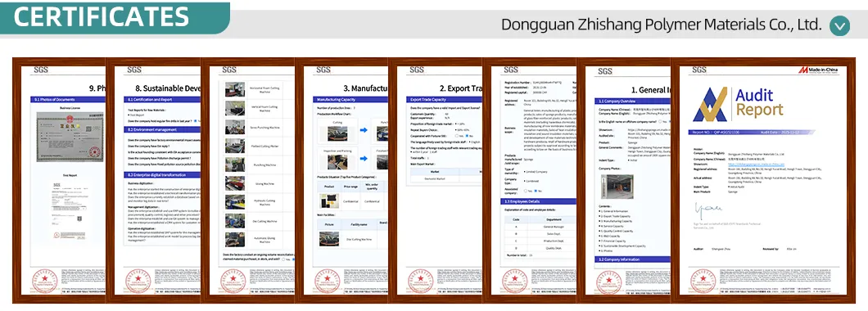Open the certificate page showing registered address details
Image resolution: width=868 pixels, height=311 pixels.
tap(530, 180)
